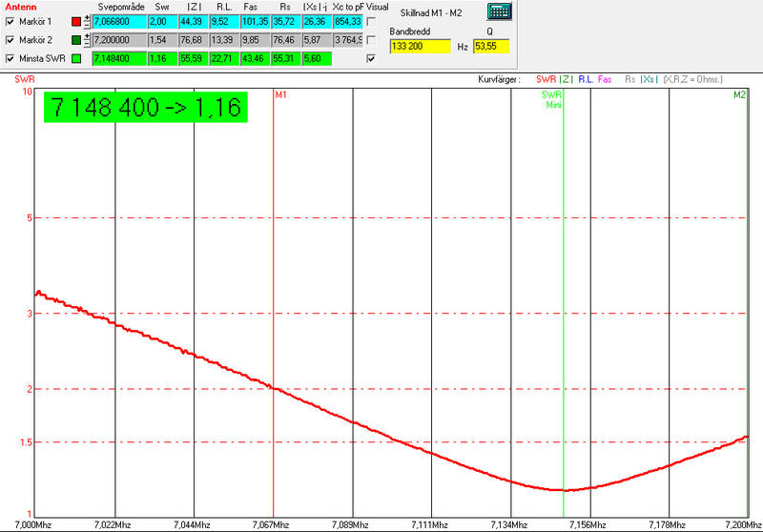The width and height of the screenshot is (763, 532).
Task: Select Markör 2 Rs value 76,46
Action: coord(285,40)
